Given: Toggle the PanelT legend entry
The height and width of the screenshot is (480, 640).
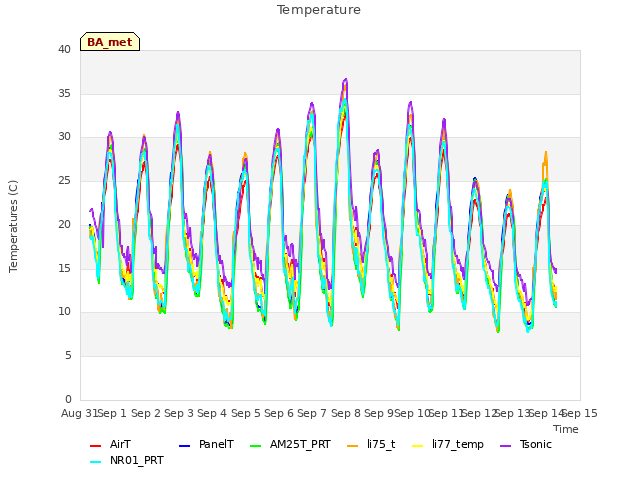Looking at the screenshot, I should [x=207, y=444].
